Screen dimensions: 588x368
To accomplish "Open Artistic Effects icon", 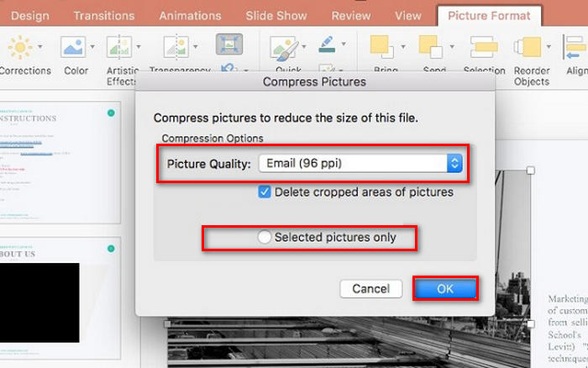I will pos(119,47).
